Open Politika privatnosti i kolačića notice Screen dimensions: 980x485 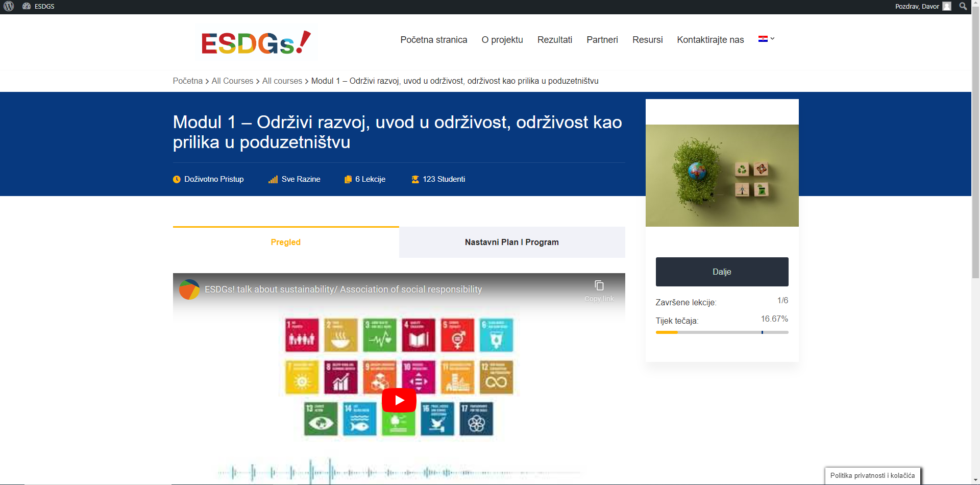click(x=872, y=475)
